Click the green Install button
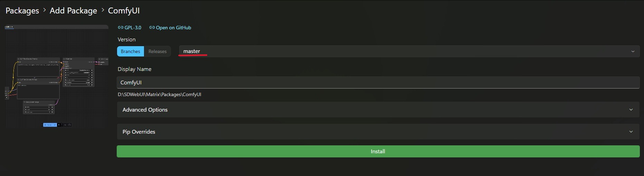Image resolution: width=644 pixels, height=176 pixels. 378,151
